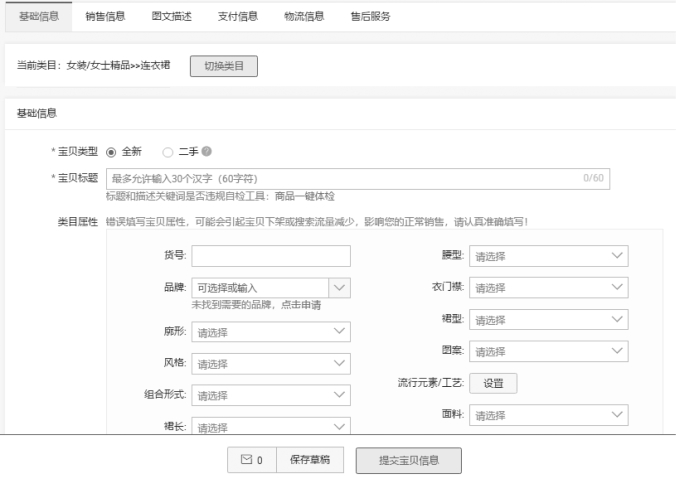
Task: Select the 全新 radio button
Action: (111, 152)
